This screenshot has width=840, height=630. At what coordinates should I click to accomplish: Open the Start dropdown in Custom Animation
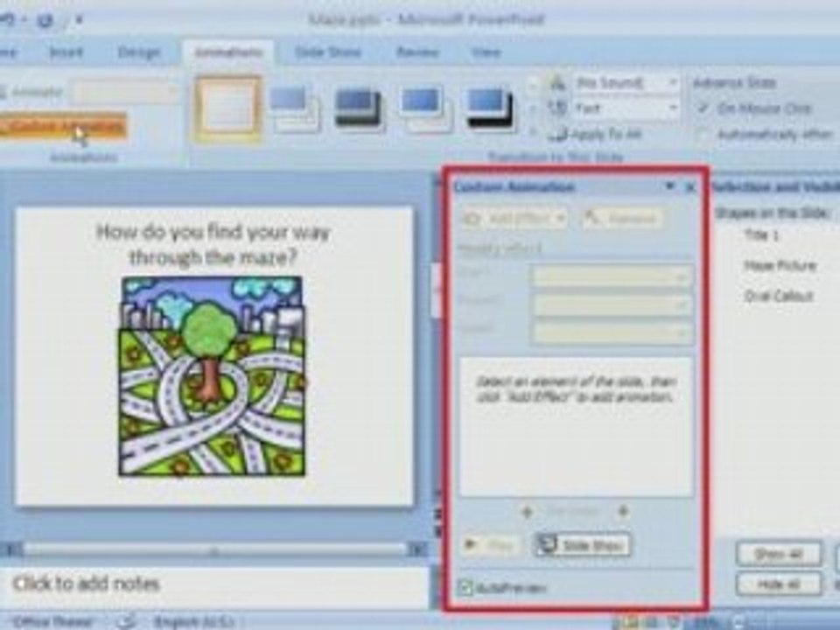tap(612, 277)
